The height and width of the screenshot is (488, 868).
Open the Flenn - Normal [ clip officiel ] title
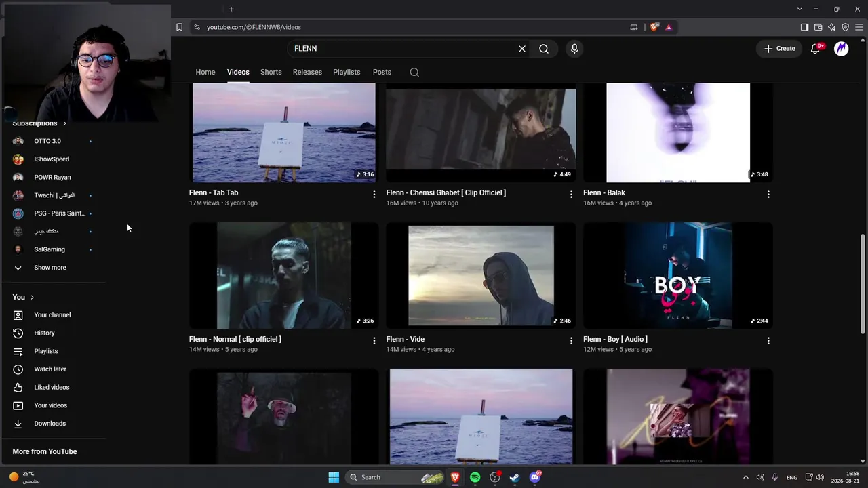pyautogui.click(x=235, y=340)
